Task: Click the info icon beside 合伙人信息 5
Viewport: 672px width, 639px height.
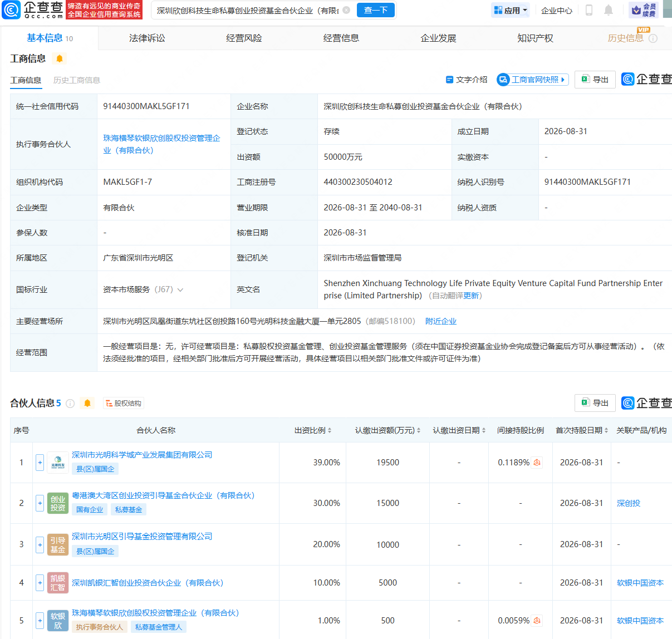Action: [70, 404]
